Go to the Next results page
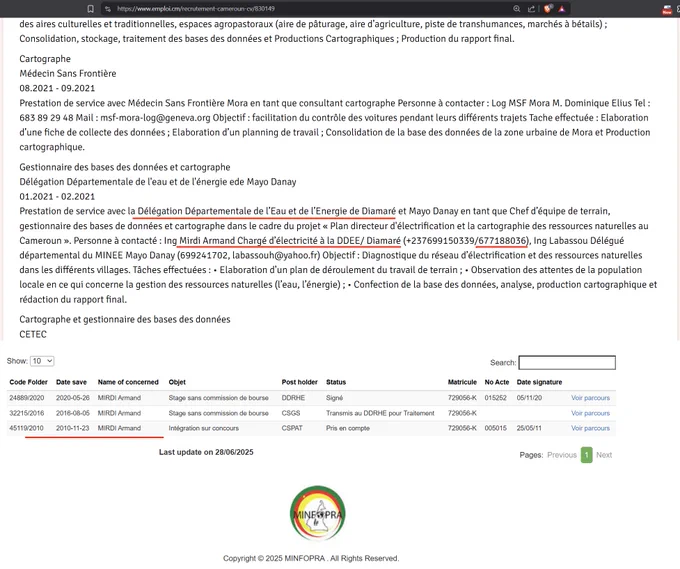This screenshot has height=569, width=680. tap(604, 455)
